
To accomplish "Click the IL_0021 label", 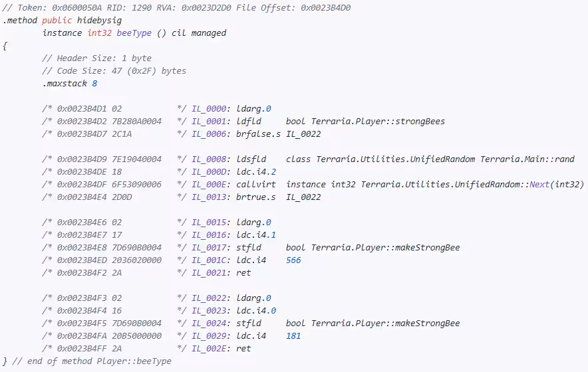I will click(x=209, y=273).
